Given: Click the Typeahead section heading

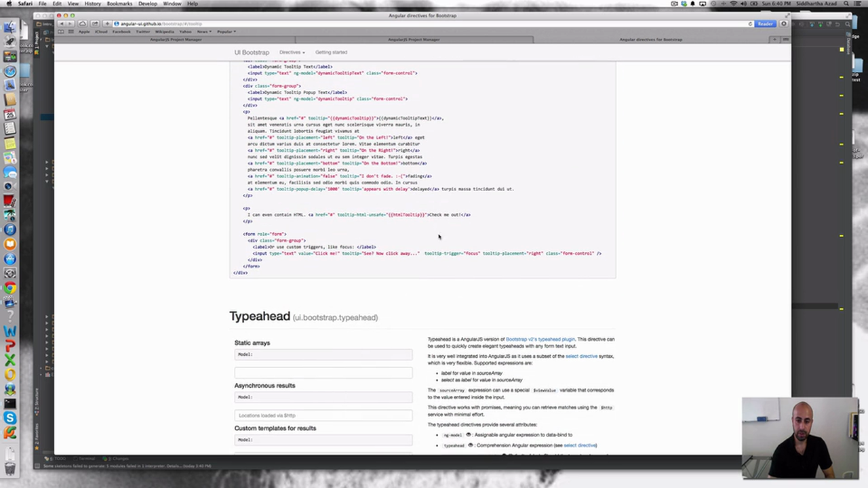Looking at the screenshot, I should 260,317.
